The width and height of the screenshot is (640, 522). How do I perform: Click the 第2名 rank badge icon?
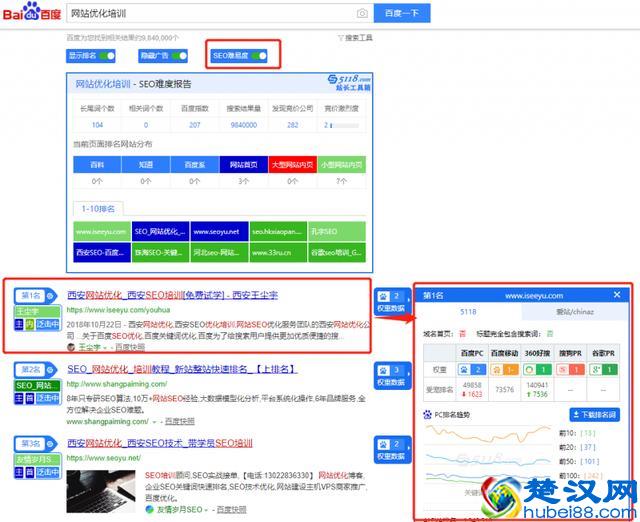(x=50, y=370)
